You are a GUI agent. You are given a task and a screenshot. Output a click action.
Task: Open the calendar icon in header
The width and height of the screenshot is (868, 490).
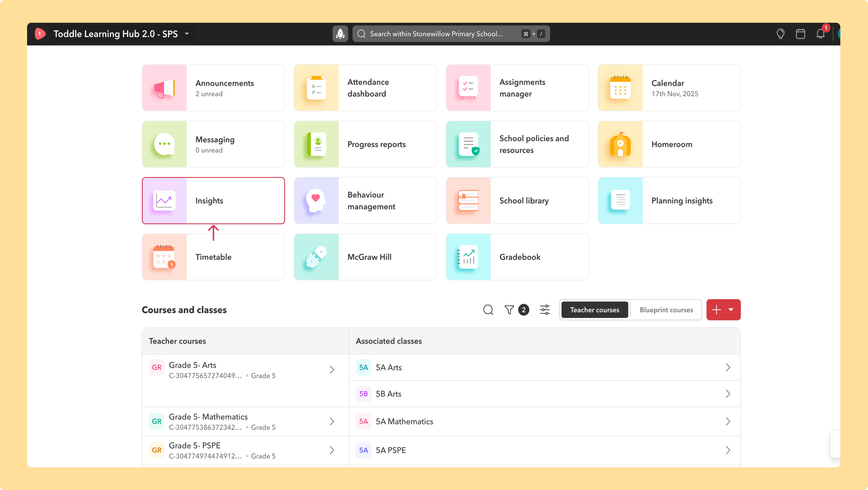(800, 34)
